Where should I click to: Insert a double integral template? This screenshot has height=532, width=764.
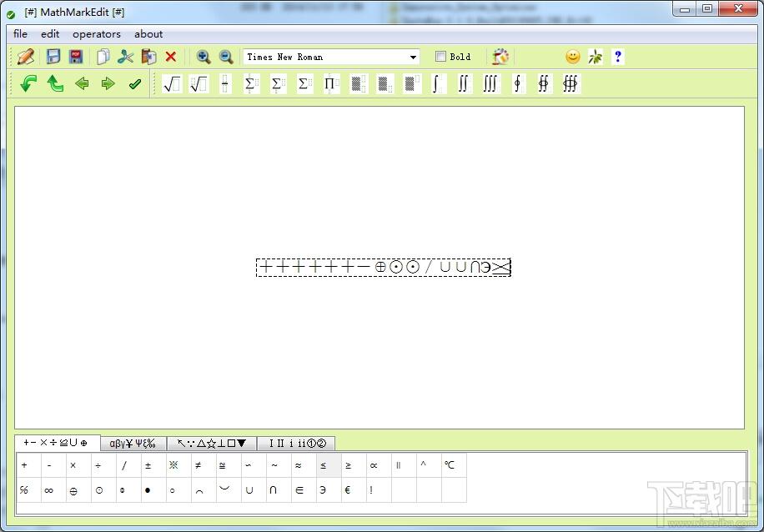[464, 83]
